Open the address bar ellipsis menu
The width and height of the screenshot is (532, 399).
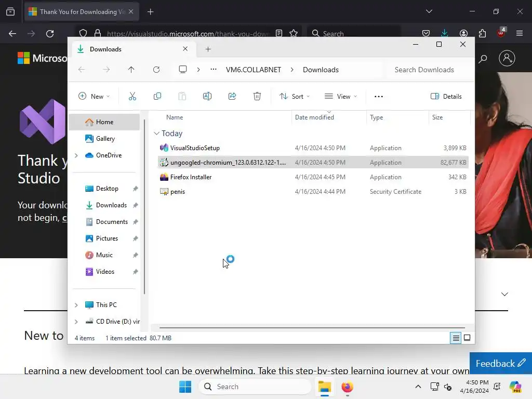214,70
